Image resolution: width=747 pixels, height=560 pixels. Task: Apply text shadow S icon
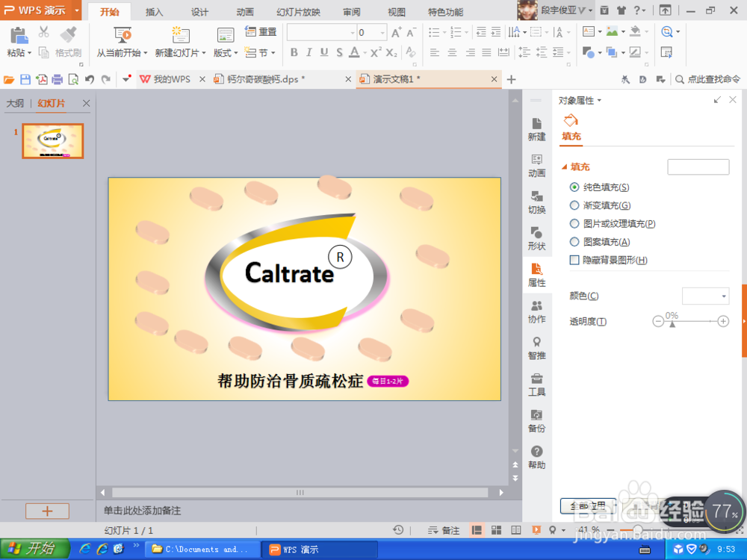[339, 52]
